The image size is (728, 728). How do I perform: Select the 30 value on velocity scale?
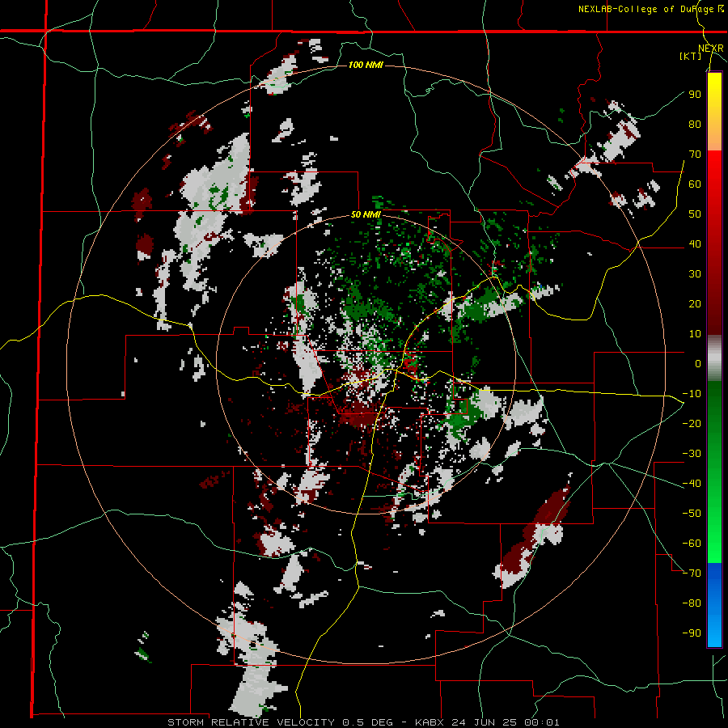click(695, 274)
